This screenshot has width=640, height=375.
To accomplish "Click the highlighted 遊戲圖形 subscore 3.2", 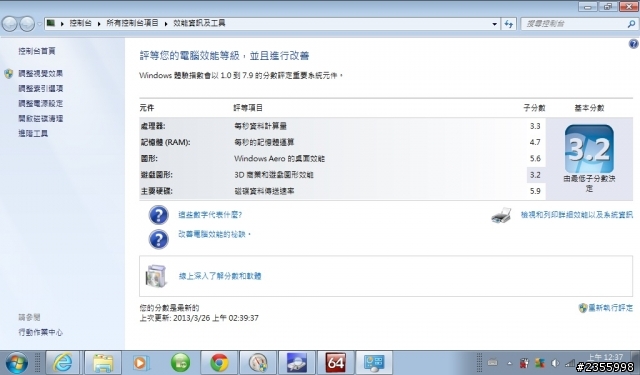I will pos(535,175).
